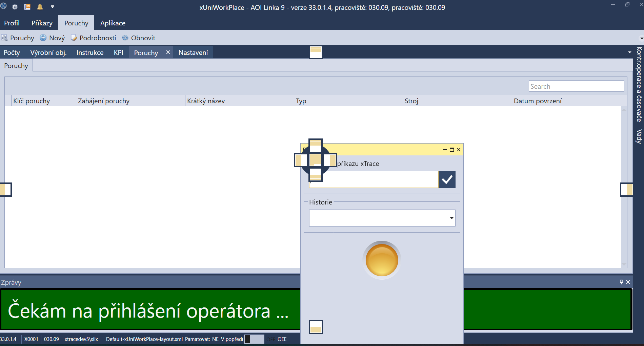Image resolution: width=644 pixels, height=346 pixels.
Task: Confirm xTrace command with checkmark button
Action: click(x=447, y=179)
